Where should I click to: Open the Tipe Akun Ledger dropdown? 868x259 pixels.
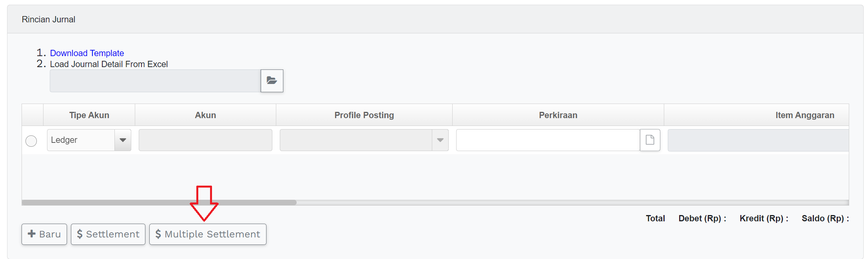pyautogui.click(x=123, y=140)
